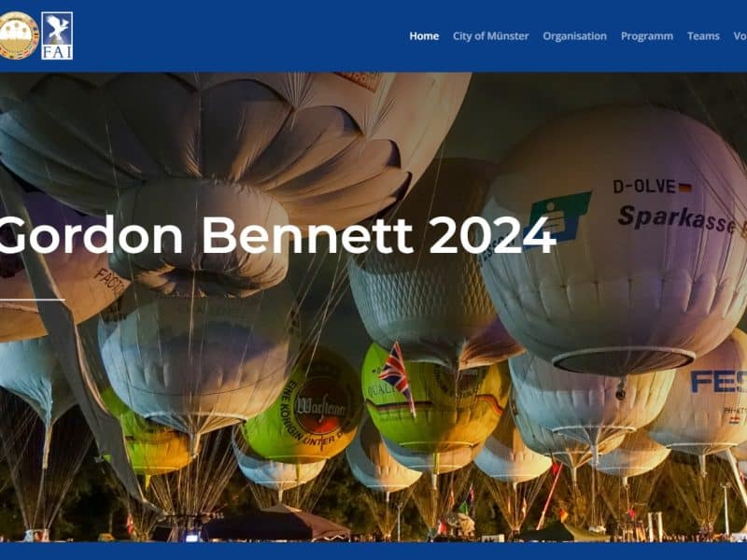Screen dimensions: 747x560
Task: Navigate to the Programm page
Action: pyautogui.click(x=647, y=36)
